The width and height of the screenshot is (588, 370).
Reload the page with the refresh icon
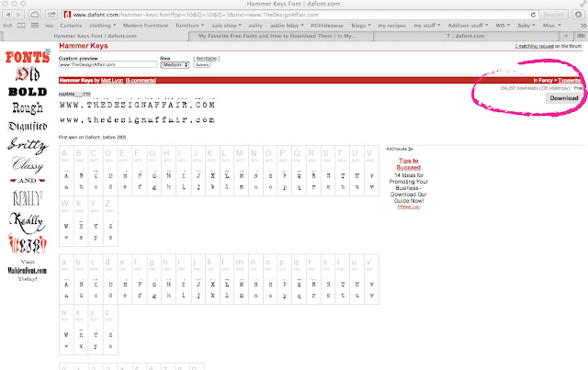pyautogui.click(x=533, y=15)
